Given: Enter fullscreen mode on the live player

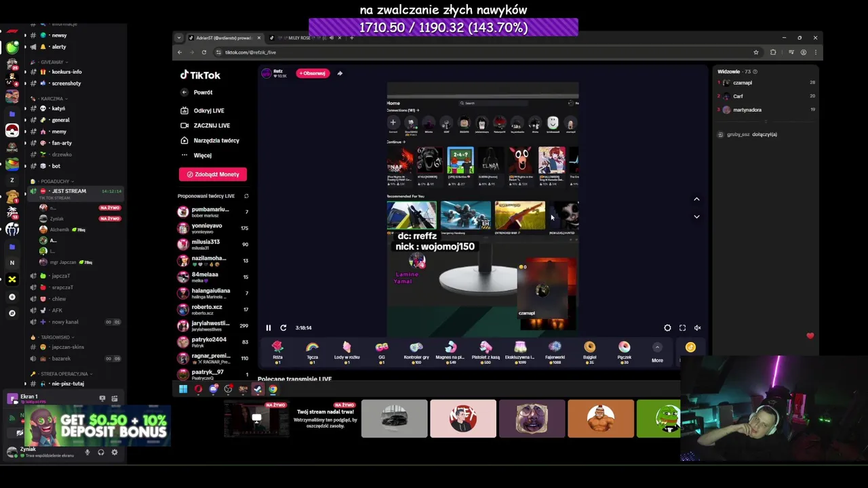Looking at the screenshot, I should [682, 328].
